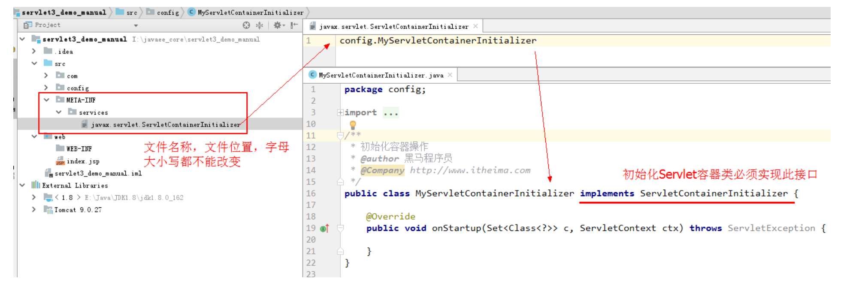The width and height of the screenshot is (868, 288).
Task: Close the javax.servlet.ServletContainerInitializer tab
Action: click(475, 26)
